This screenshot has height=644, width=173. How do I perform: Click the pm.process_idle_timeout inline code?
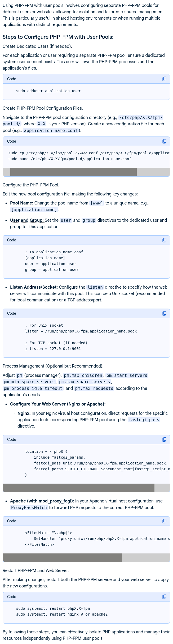click(33, 388)
